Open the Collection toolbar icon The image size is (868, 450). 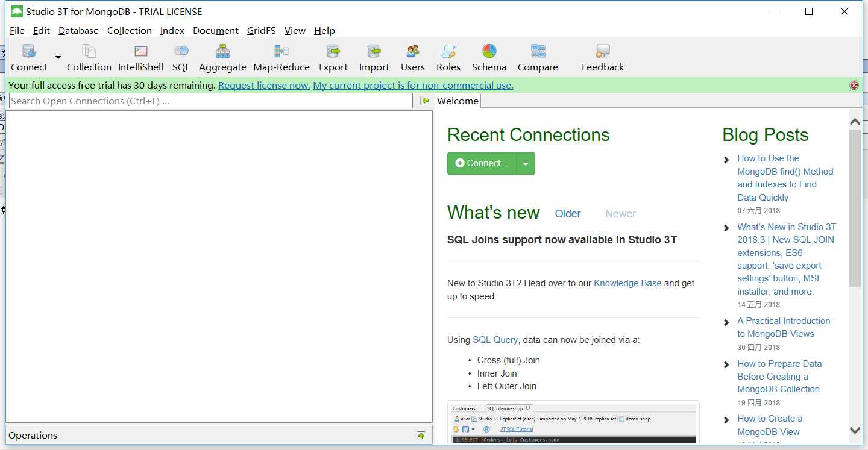point(89,51)
